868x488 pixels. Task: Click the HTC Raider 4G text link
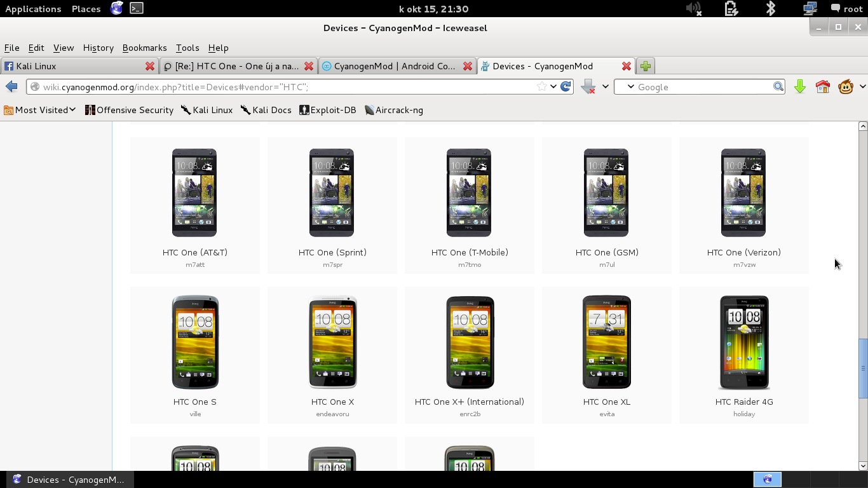click(744, 402)
